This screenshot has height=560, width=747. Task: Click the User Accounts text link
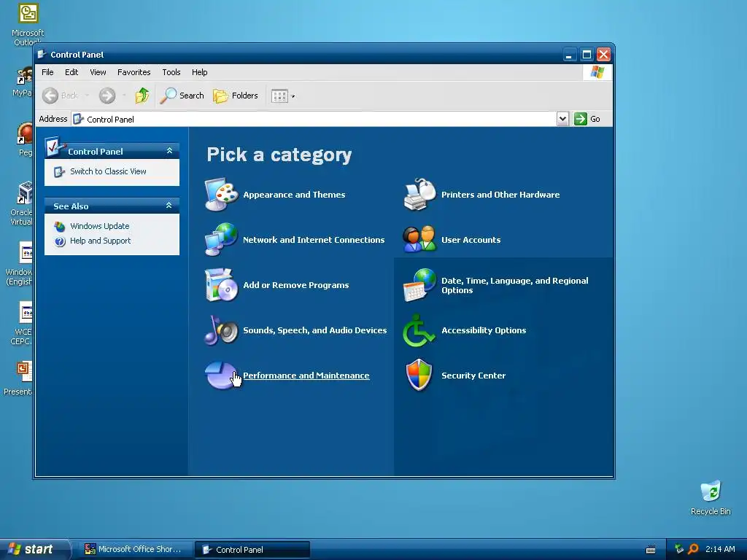471,240
